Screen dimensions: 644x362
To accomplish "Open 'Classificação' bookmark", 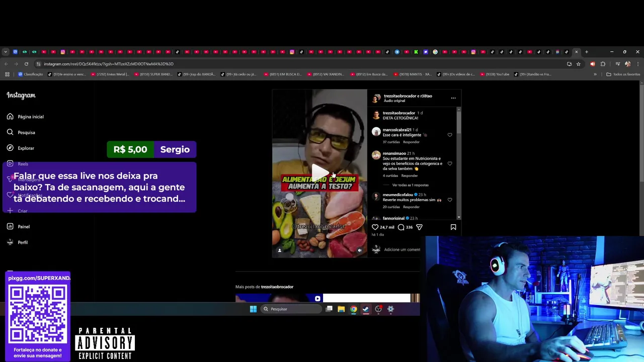I will [30, 74].
